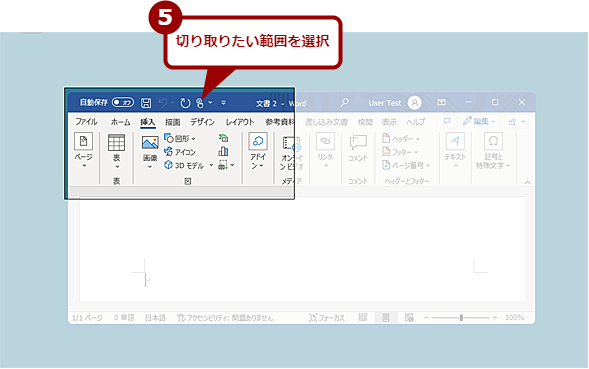This screenshot has height=369, width=589.
Task: Click the ページ group icon
Action: tap(83, 141)
